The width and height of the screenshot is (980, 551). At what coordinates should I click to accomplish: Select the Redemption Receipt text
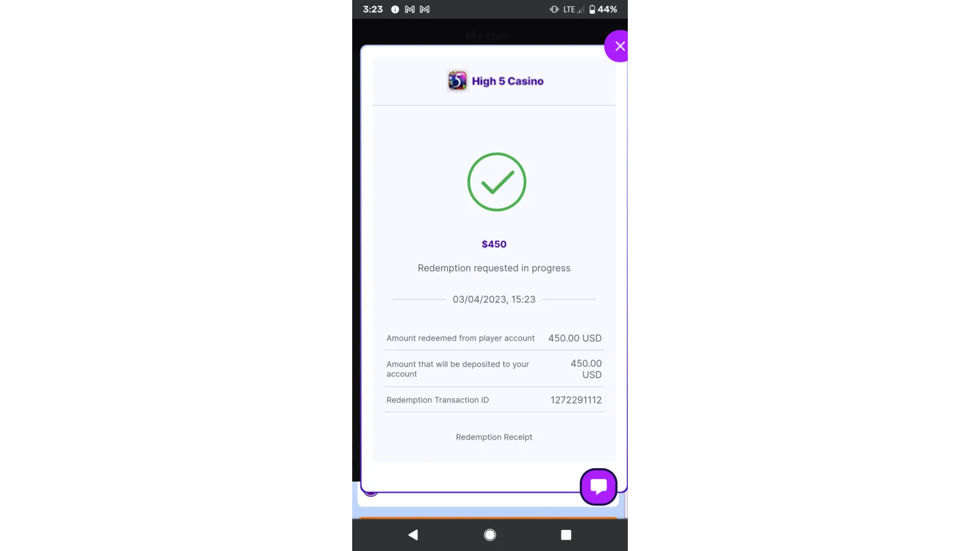coord(494,437)
